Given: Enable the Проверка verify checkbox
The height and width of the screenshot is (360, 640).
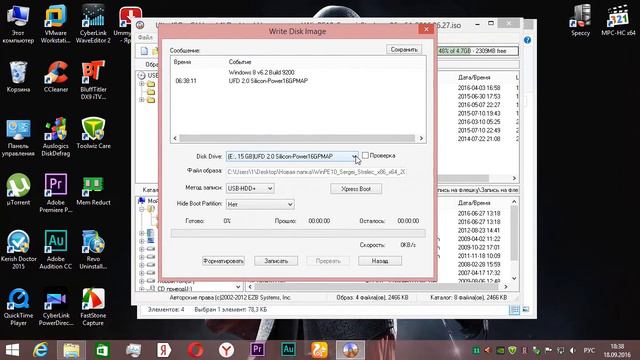Looking at the screenshot, I should pyautogui.click(x=365, y=155).
